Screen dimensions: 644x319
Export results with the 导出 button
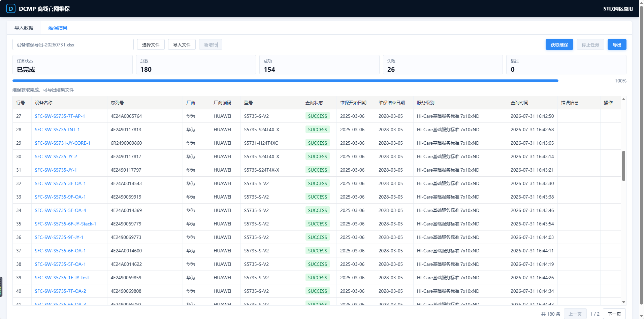pos(617,44)
